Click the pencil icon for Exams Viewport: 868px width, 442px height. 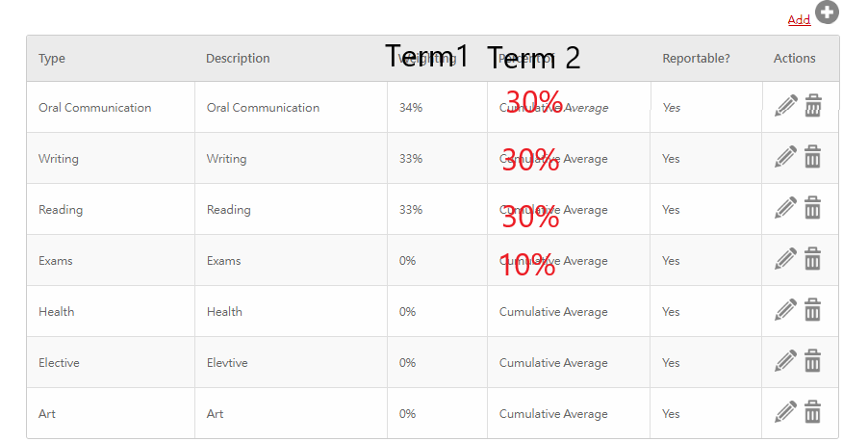786,258
